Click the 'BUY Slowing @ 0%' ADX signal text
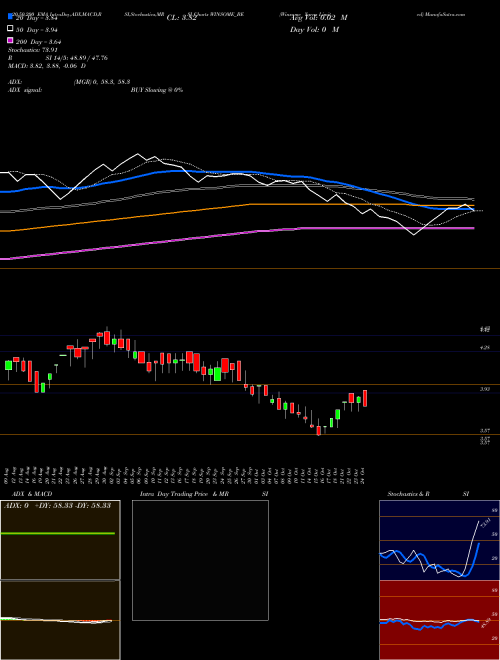The image size is (500, 660). (157, 90)
